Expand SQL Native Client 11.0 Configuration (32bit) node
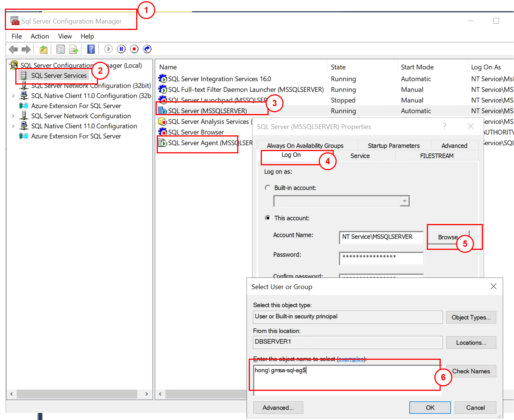514x420 pixels. [13, 96]
